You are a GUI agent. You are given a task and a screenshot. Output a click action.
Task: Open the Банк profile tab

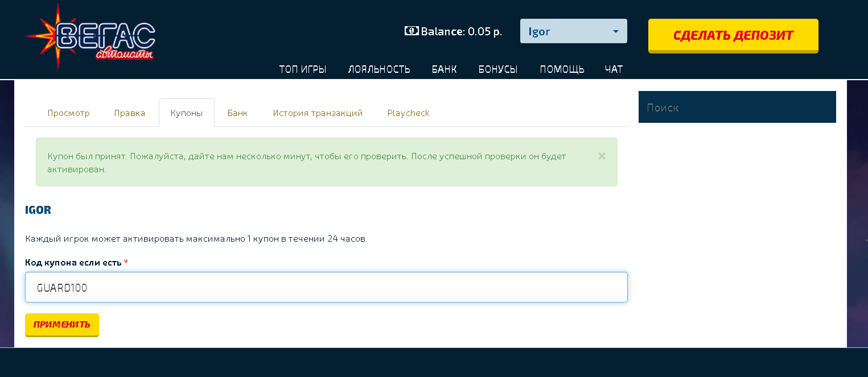click(x=237, y=113)
